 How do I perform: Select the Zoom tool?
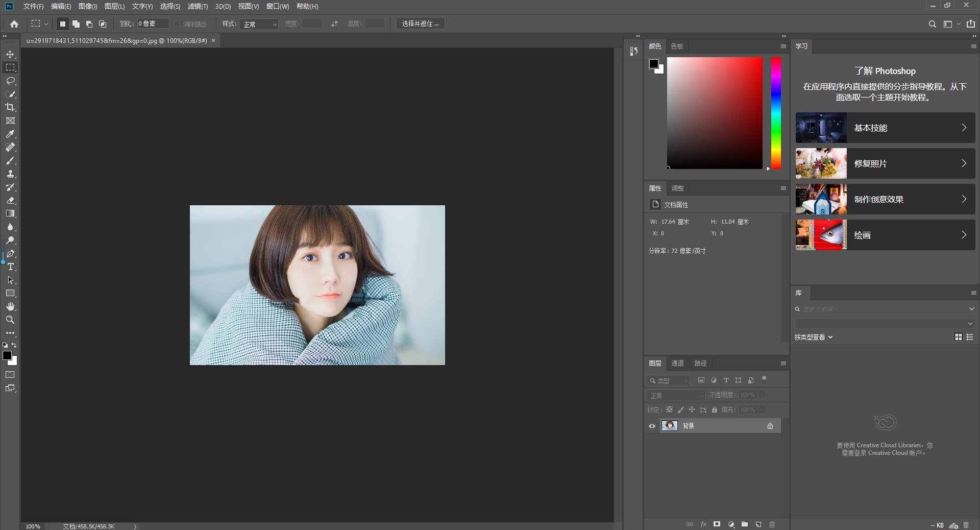click(x=10, y=320)
